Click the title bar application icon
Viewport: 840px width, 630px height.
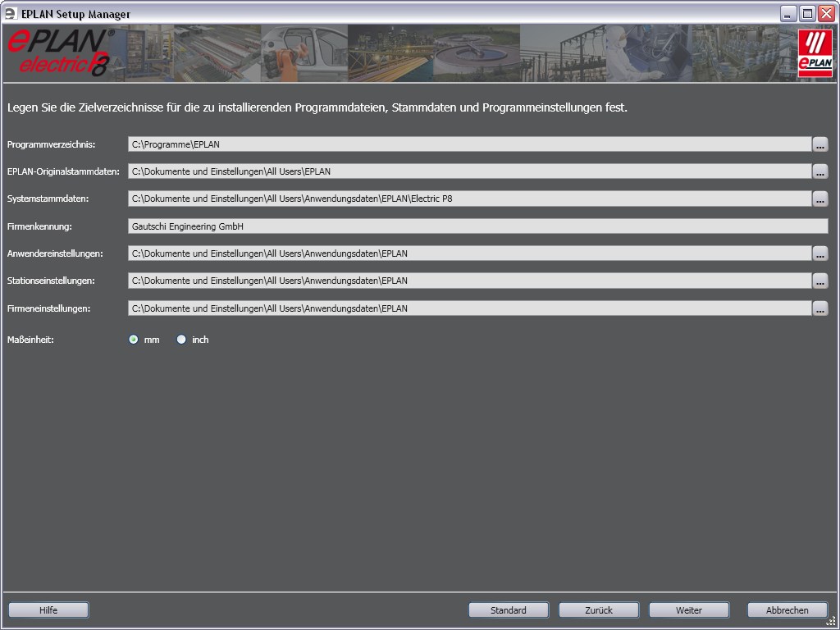[x=11, y=13]
